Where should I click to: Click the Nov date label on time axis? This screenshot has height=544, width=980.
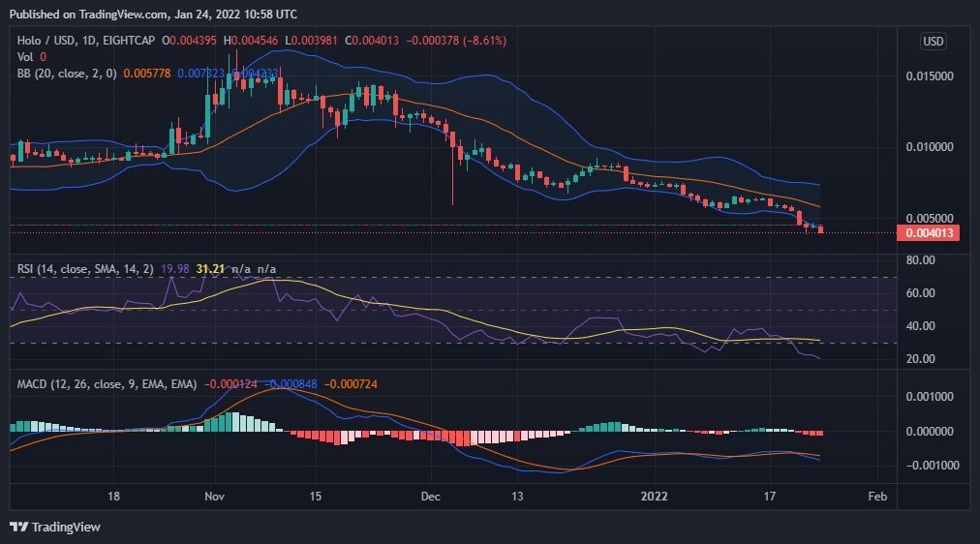[214, 497]
